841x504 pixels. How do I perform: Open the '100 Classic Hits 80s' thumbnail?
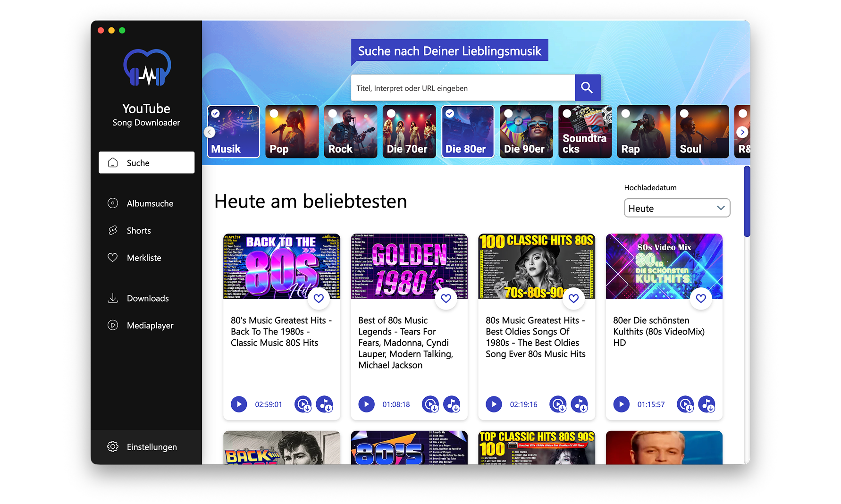pyautogui.click(x=537, y=266)
